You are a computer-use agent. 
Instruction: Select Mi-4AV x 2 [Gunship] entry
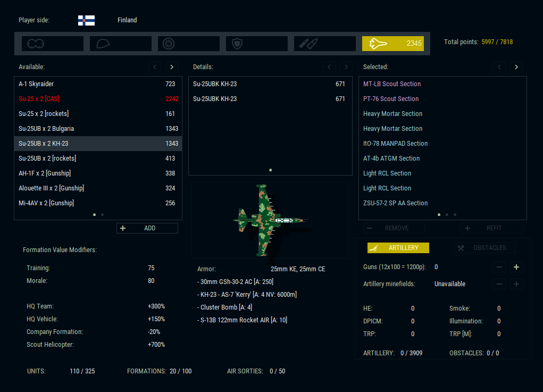pos(98,203)
